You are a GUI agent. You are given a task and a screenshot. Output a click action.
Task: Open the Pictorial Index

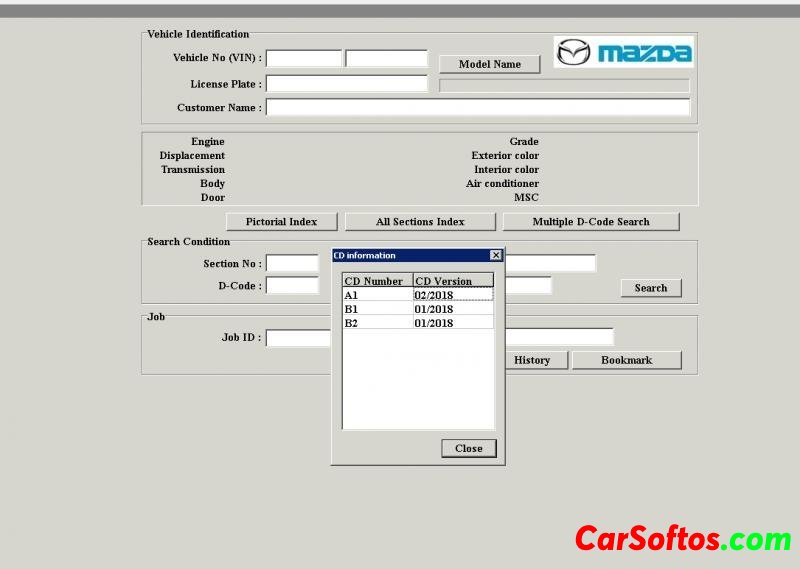[x=281, y=222]
